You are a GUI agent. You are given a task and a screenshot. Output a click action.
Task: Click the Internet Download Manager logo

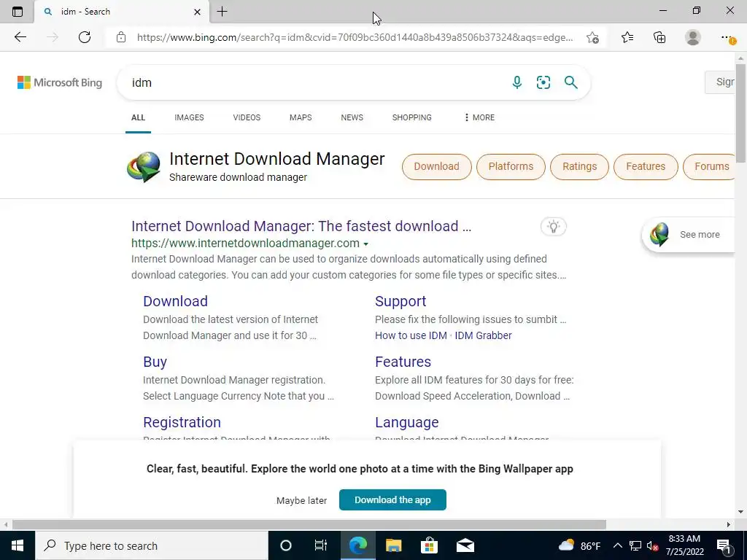pos(144,167)
